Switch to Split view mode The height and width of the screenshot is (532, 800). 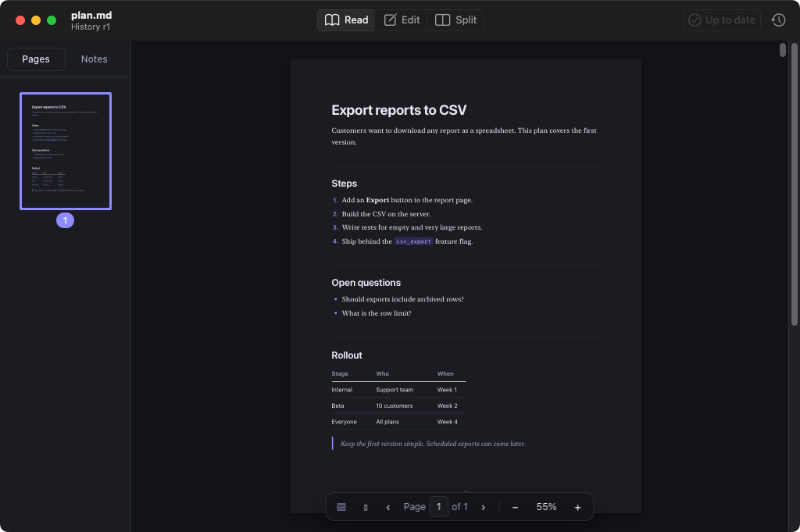455,20
